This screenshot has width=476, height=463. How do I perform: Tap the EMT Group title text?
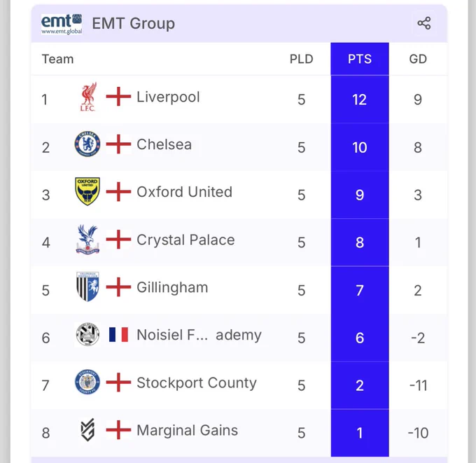[133, 23]
